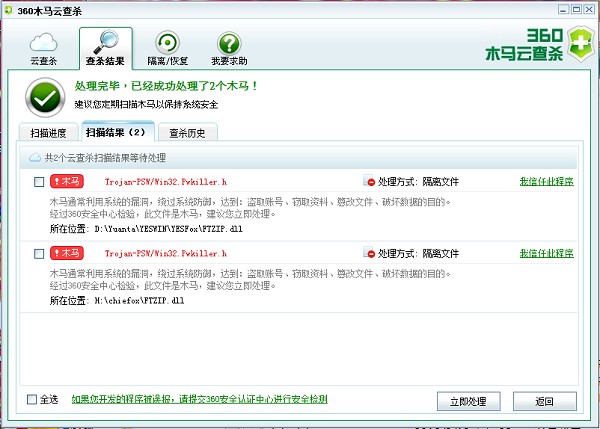Enable the 全选 select-all checkbox
This screenshot has height=429, width=600.
click(x=33, y=400)
